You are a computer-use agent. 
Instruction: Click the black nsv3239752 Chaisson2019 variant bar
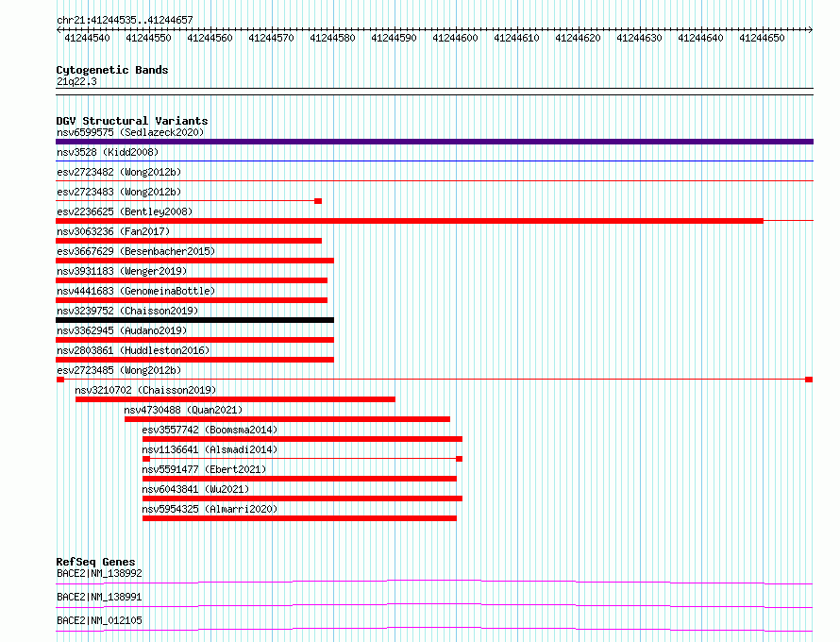pos(194,320)
